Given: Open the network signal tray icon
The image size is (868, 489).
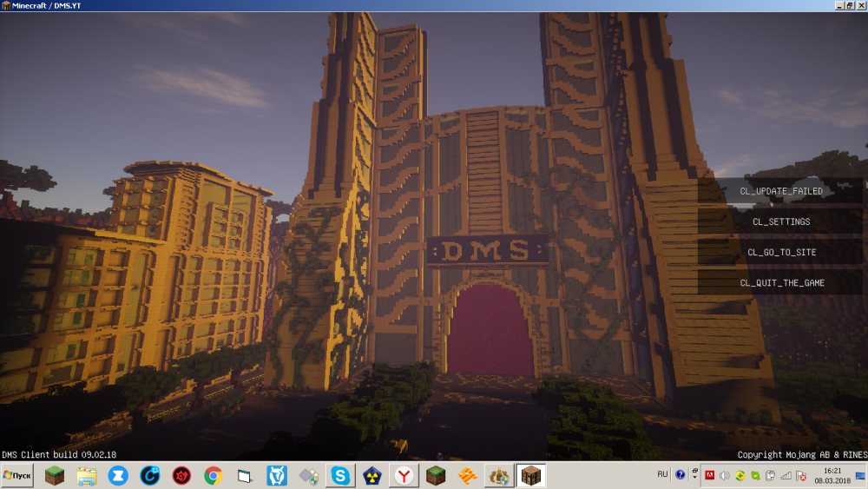Looking at the screenshot, I should click(786, 476).
